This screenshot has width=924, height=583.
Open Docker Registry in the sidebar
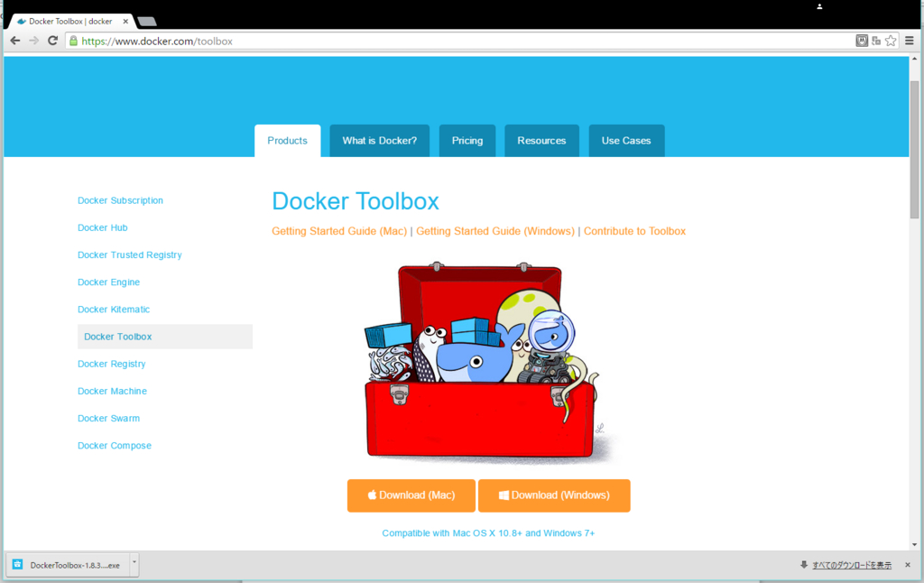pyautogui.click(x=111, y=364)
